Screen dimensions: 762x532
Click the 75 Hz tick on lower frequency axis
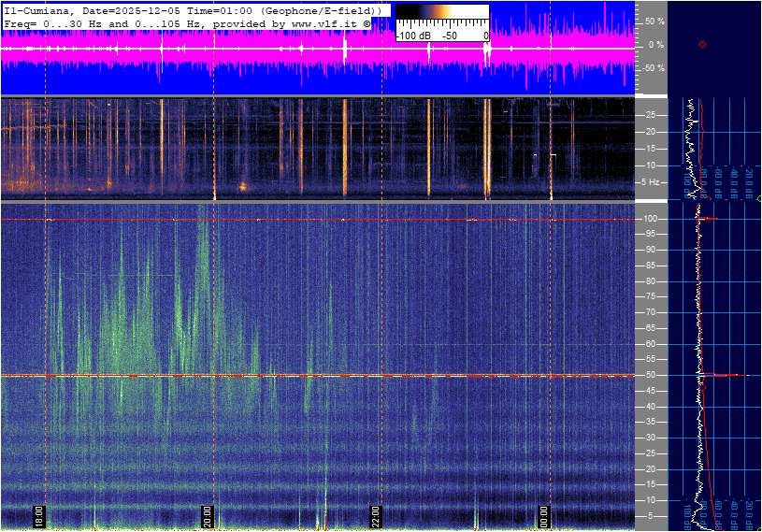click(x=647, y=297)
